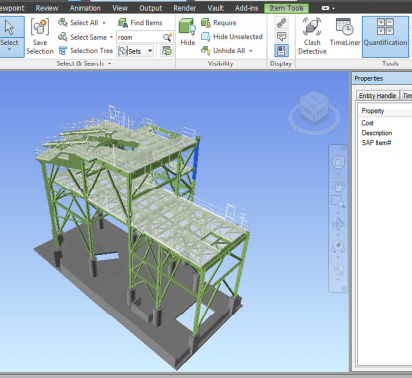The image size is (412, 378).
Task: Click Unhide All
Action: [224, 51]
